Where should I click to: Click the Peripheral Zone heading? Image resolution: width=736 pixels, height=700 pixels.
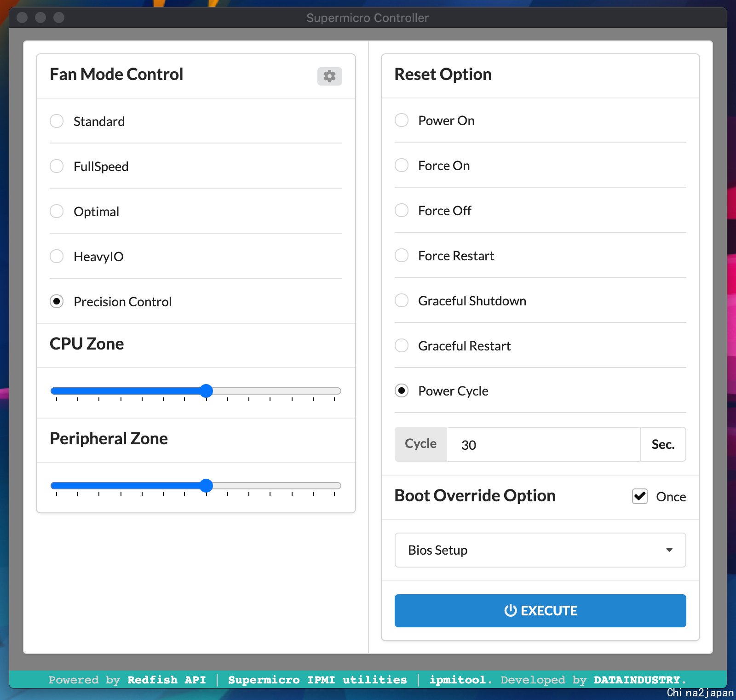tap(109, 439)
